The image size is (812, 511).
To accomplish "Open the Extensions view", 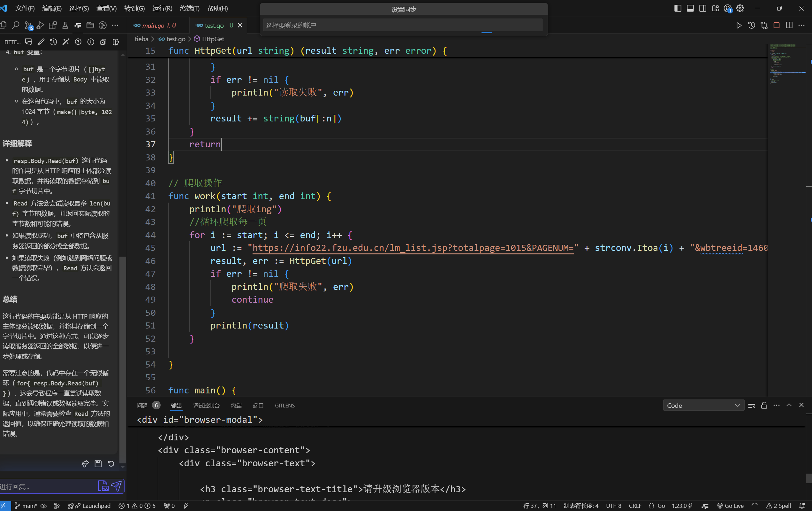I will pos(53,25).
